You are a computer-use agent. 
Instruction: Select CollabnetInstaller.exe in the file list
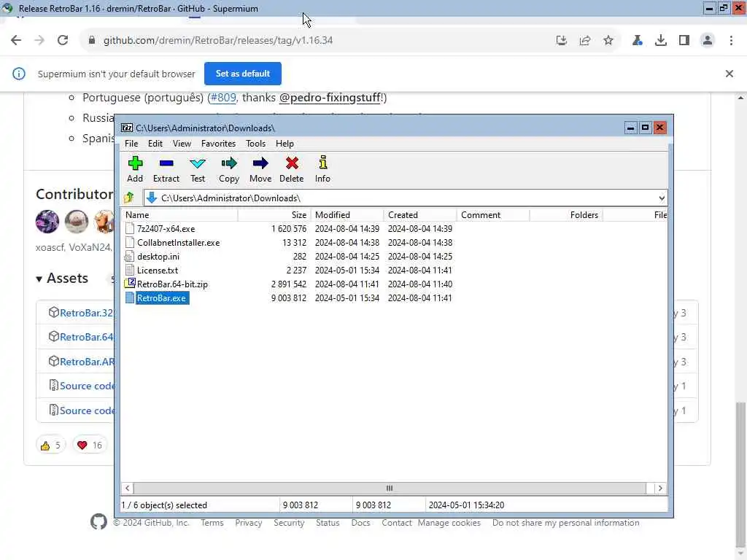(179, 243)
